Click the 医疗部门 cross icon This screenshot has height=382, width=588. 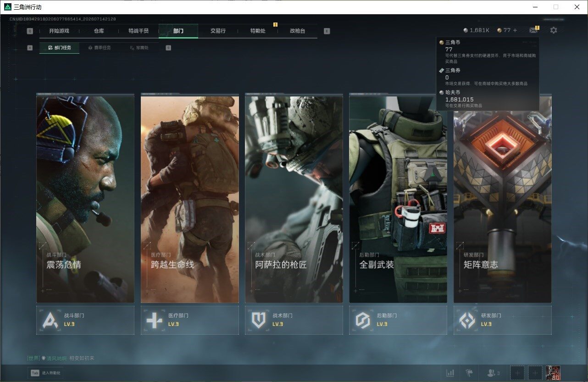(154, 320)
